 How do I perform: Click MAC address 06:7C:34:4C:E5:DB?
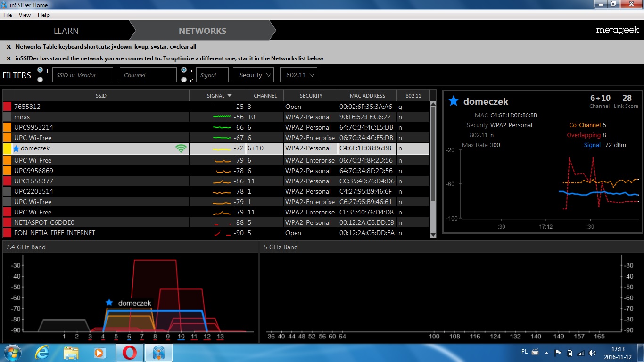[366, 138]
